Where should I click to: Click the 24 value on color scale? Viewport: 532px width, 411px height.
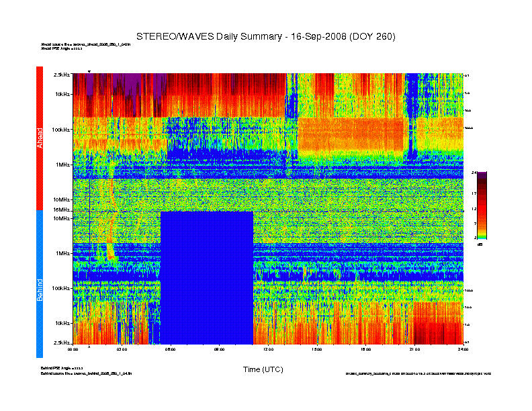click(x=474, y=173)
